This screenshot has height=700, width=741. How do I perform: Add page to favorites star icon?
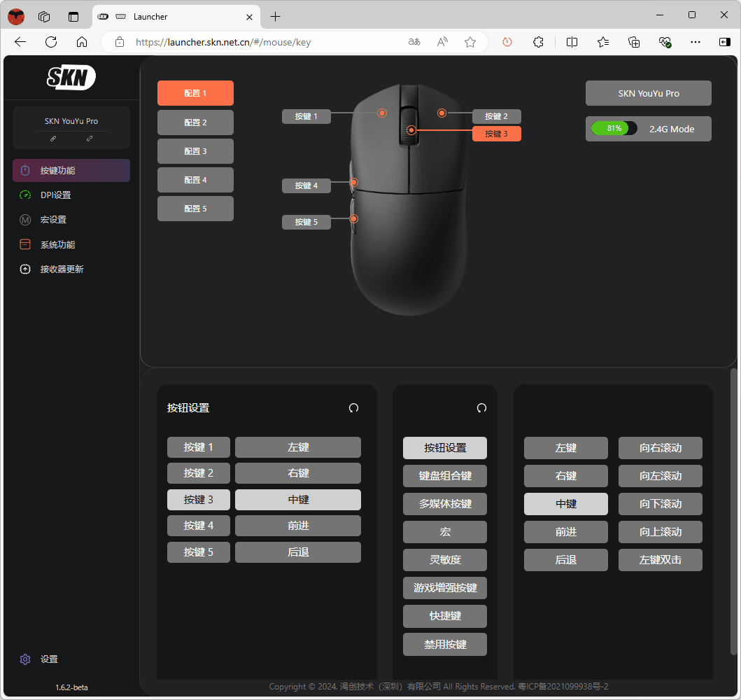click(x=470, y=42)
